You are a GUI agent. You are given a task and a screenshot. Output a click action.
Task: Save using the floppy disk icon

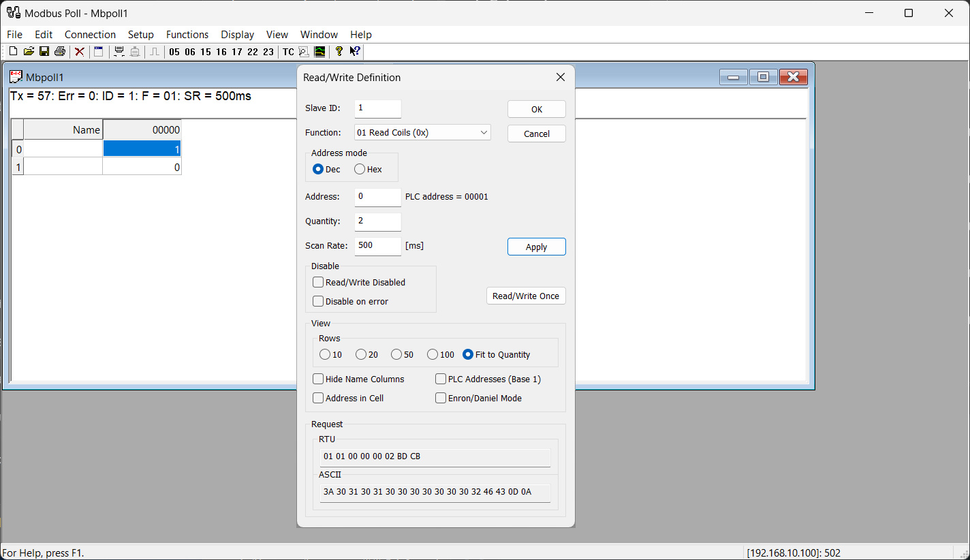(44, 52)
